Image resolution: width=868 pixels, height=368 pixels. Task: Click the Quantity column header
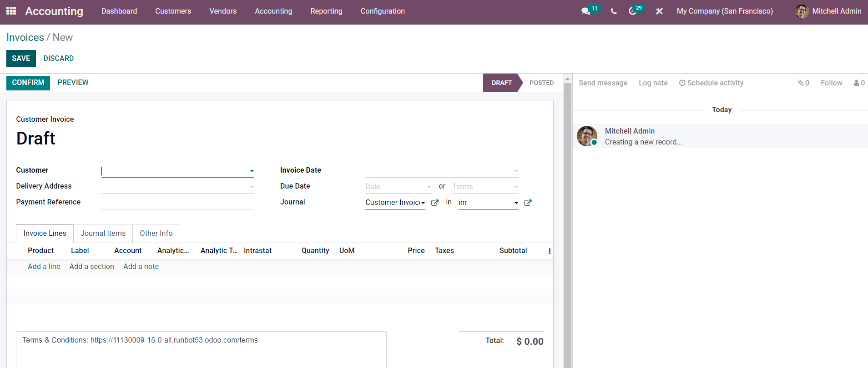(315, 251)
